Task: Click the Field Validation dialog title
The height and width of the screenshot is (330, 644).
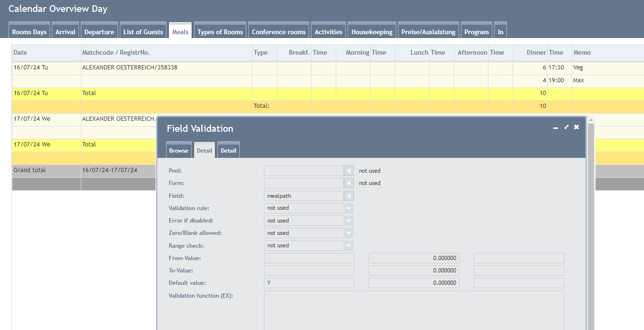Action: [x=200, y=128]
